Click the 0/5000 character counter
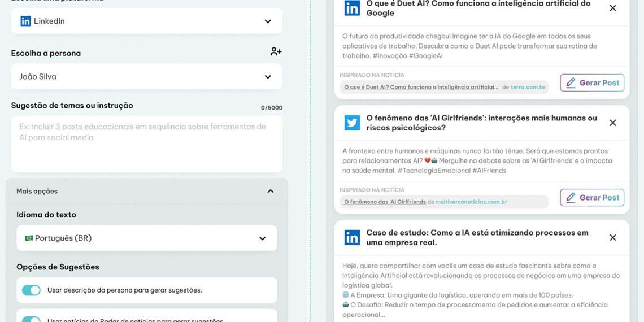The width and height of the screenshot is (644, 322). [272, 108]
